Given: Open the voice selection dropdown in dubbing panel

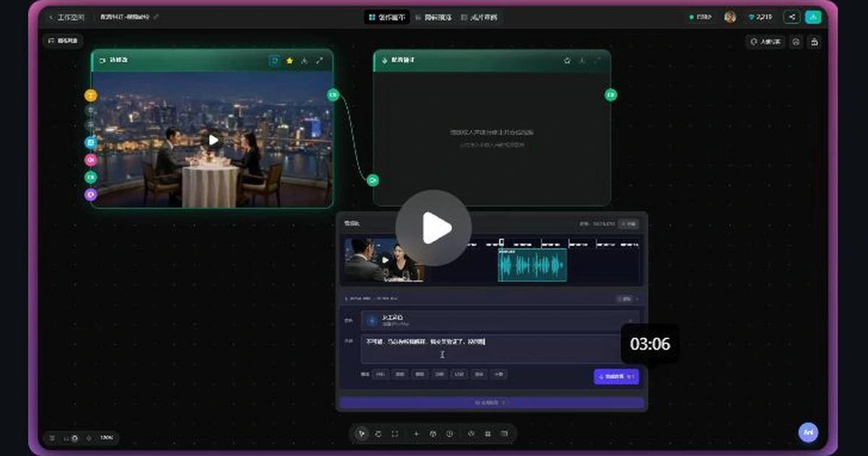Looking at the screenshot, I should [500, 321].
